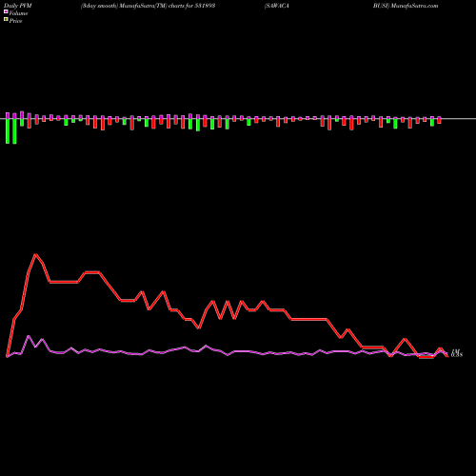Image resolution: width=476 pixels, height=476 pixels.
Task: Click the red price line peak
Action: (x=35, y=254)
